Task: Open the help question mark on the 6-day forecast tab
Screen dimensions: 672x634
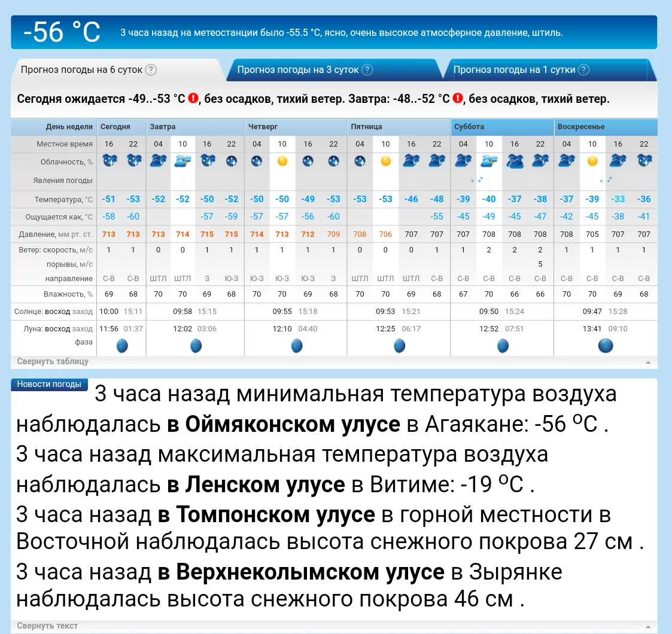Action: pyautogui.click(x=151, y=70)
